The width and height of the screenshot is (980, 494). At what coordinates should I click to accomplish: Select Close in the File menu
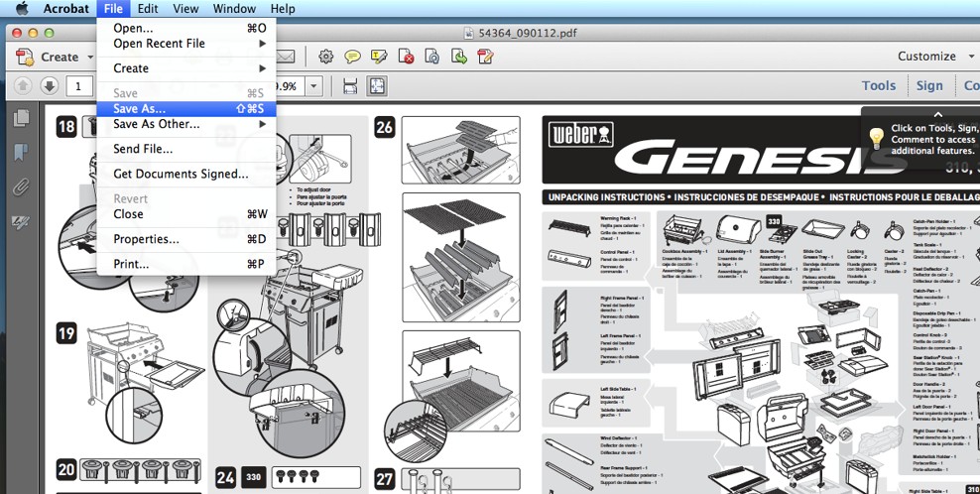click(186, 214)
